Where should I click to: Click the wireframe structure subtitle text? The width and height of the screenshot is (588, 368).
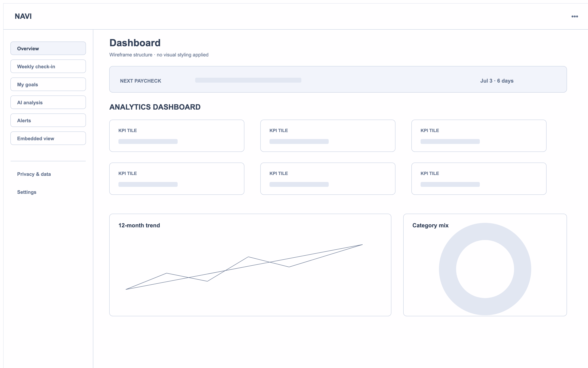[159, 55]
